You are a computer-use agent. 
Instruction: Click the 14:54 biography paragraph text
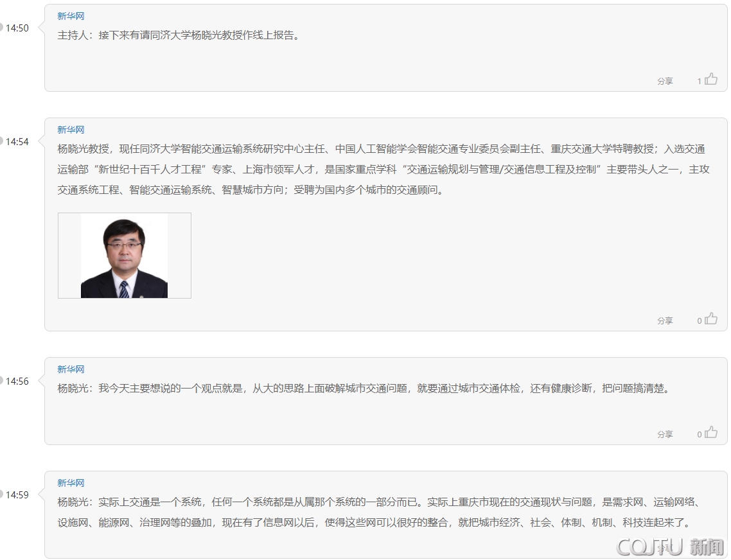(x=382, y=170)
